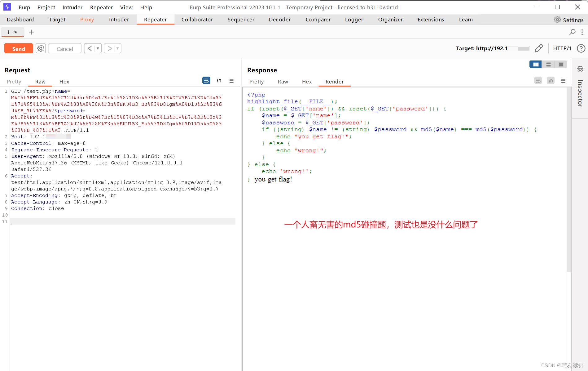Close Repeater tab 1
The image size is (588, 371).
point(15,32)
